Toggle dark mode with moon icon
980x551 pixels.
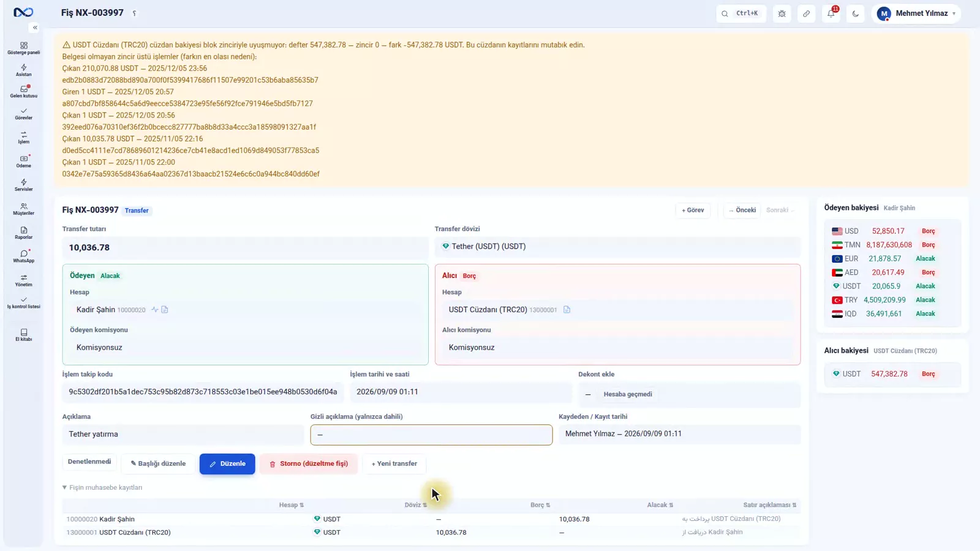[x=856, y=13]
